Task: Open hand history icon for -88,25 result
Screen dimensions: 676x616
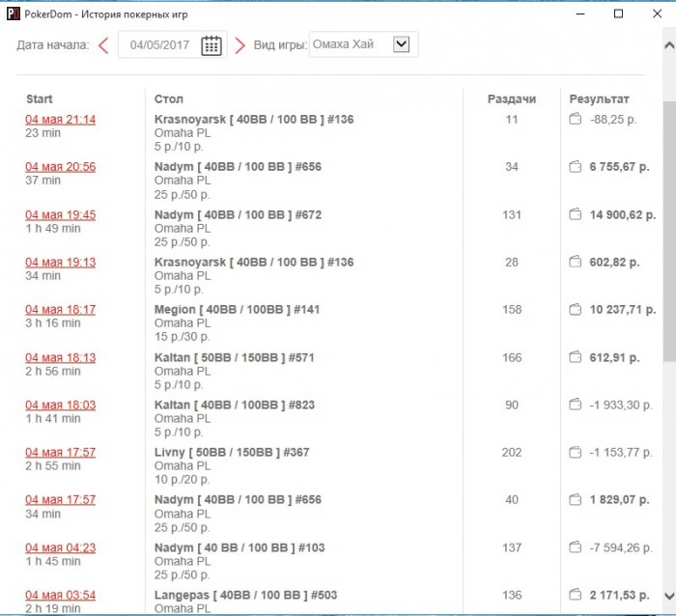Action: (575, 120)
